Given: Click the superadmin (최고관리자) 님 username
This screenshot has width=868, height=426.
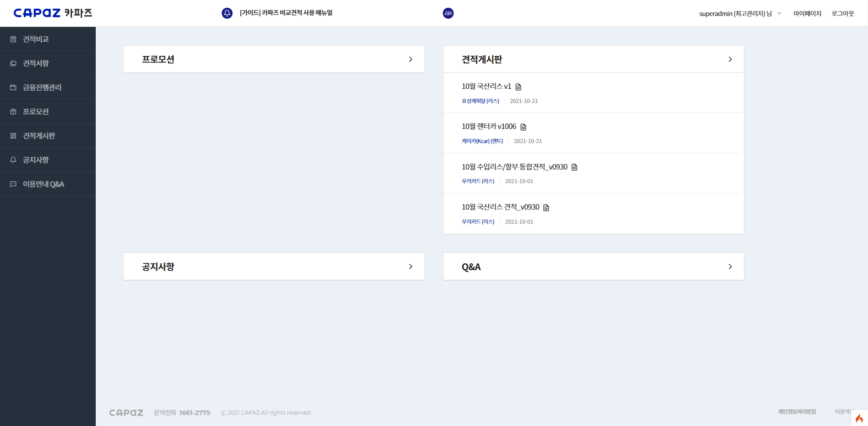Looking at the screenshot, I should 735,14.
